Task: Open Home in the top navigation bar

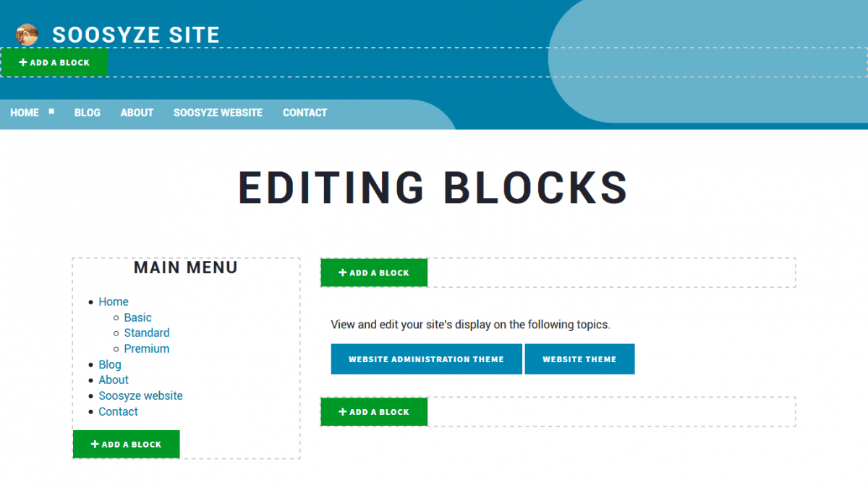Action: pos(25,113)
